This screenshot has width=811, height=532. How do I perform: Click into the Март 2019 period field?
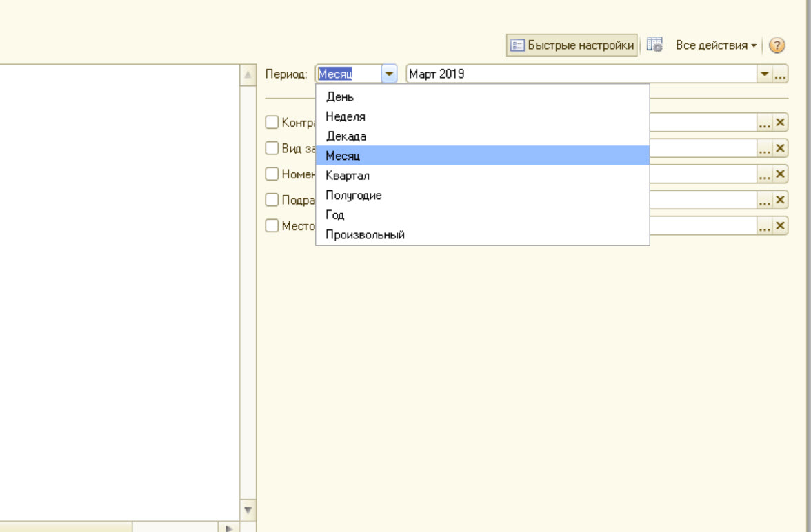pos(579,74)
